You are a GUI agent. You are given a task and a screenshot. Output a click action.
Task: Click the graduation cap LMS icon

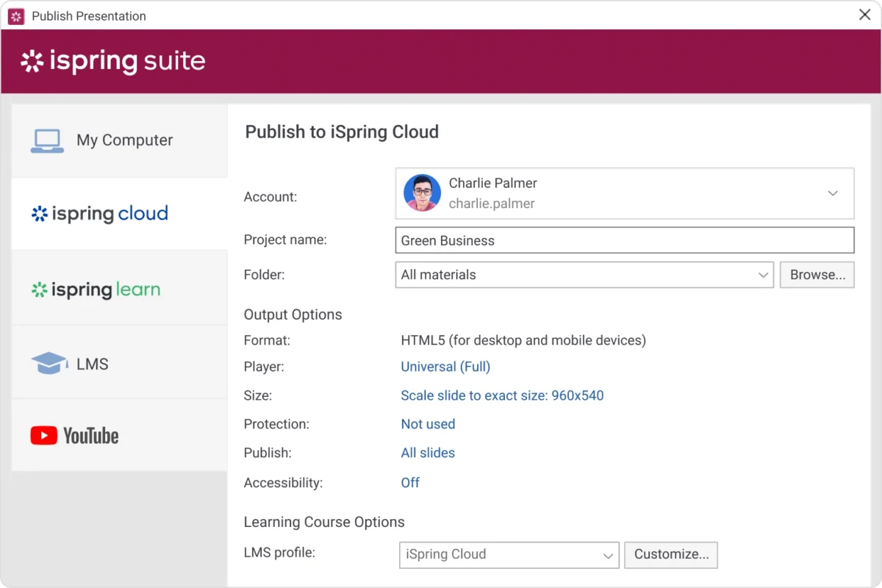[49, 363]
